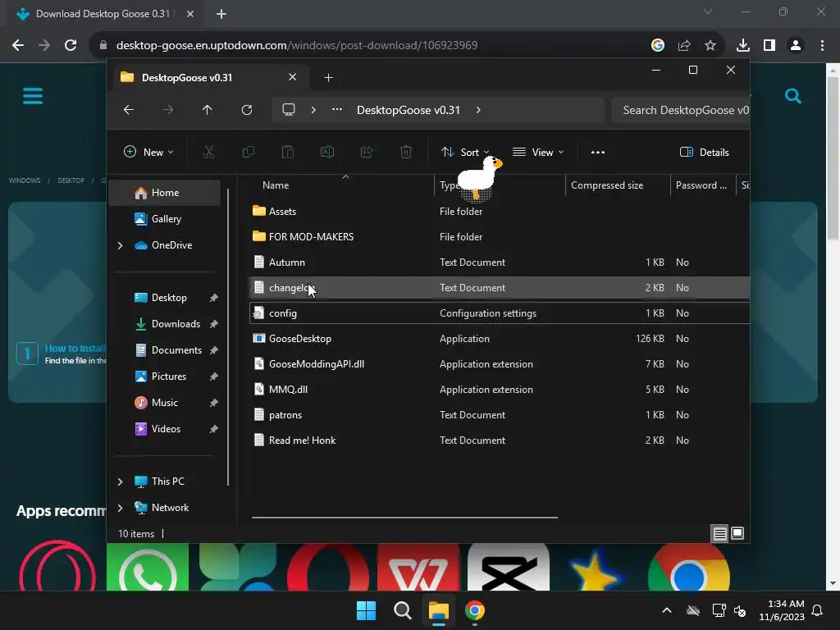Expand the Network tree node

120,508
